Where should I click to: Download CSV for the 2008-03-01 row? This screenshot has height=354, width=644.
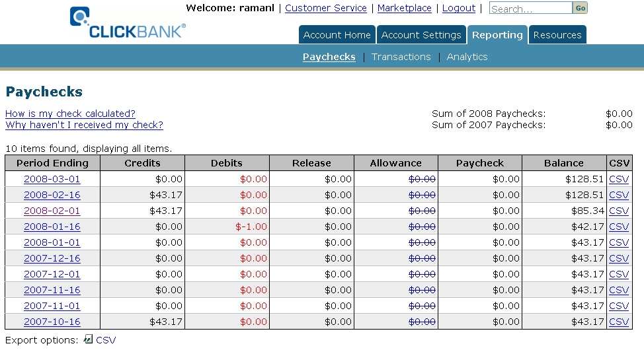tap(619, 179)
